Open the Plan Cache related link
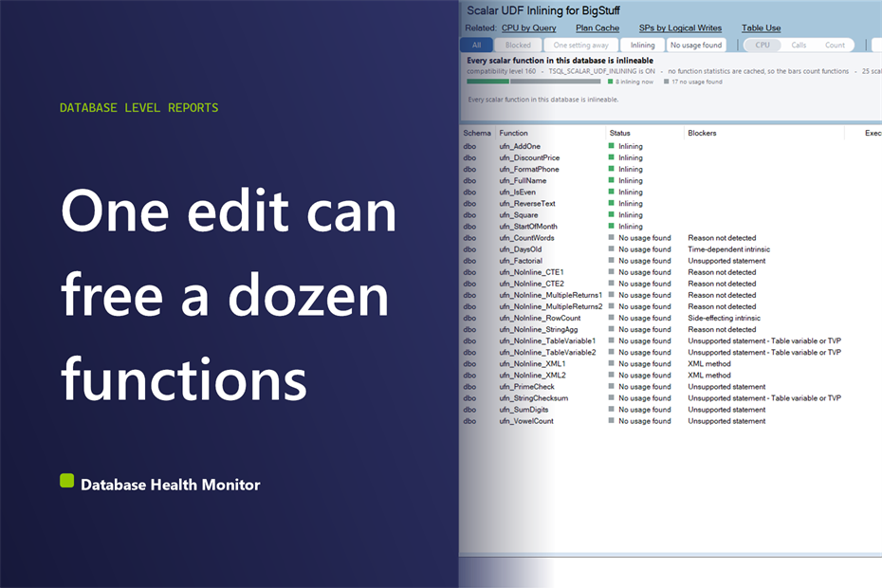The height and width of the screenshot is (588, 882). [597, 28]
